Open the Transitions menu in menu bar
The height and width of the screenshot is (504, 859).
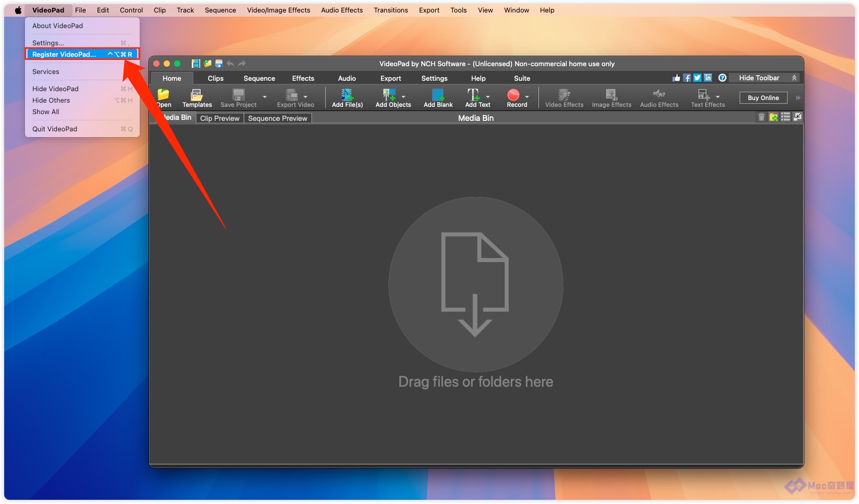pyautogui.click(x=390, y=10)
